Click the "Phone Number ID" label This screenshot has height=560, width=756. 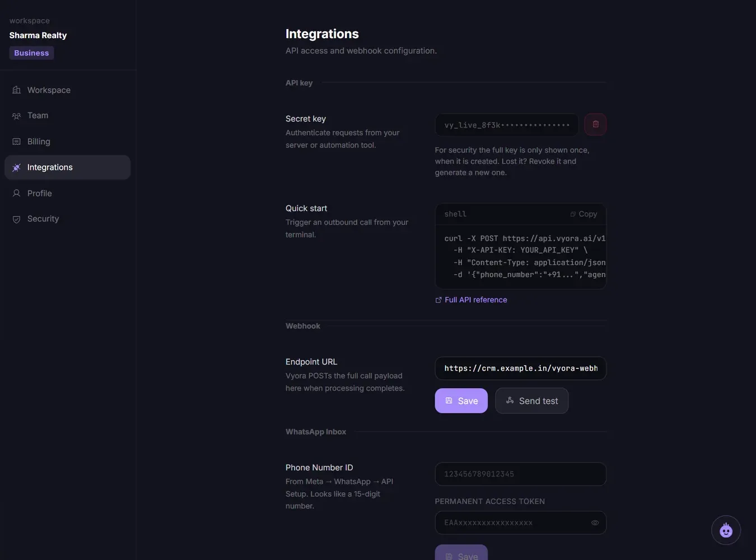pyautogui.click(x=319, y=468)
